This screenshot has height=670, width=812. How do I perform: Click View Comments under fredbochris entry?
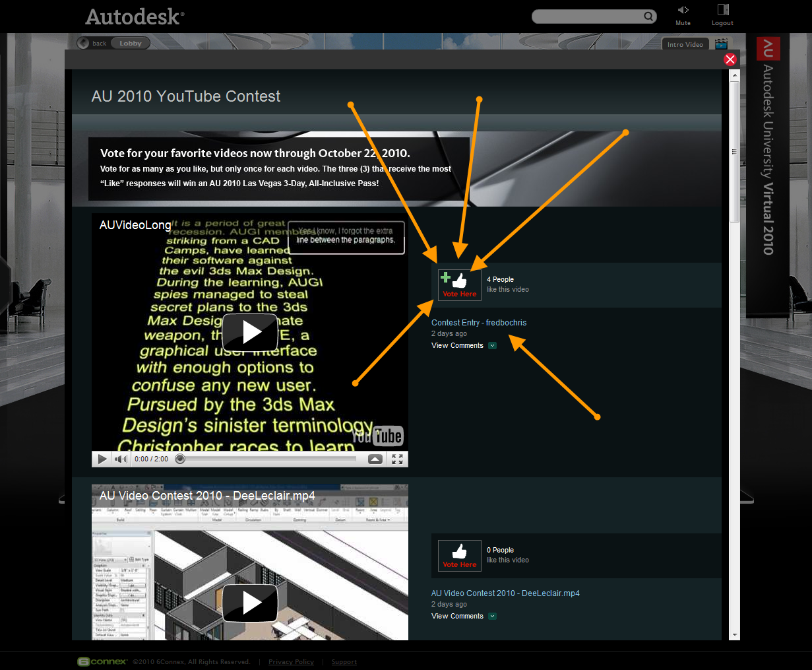tap(457, 345)
